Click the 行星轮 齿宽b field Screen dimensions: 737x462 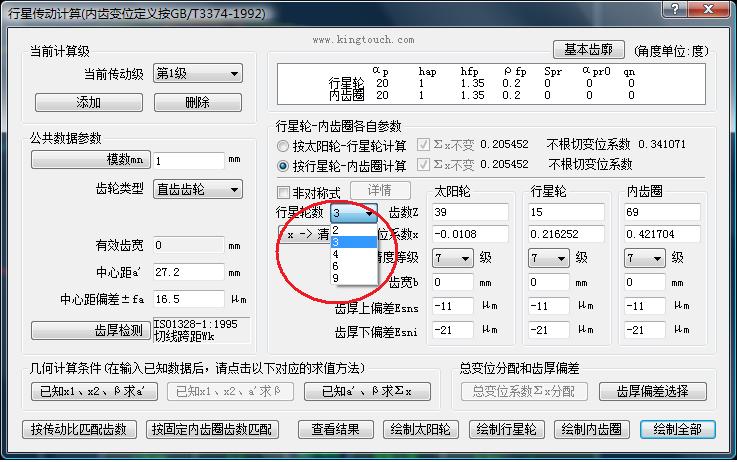(x=549, y=282)
